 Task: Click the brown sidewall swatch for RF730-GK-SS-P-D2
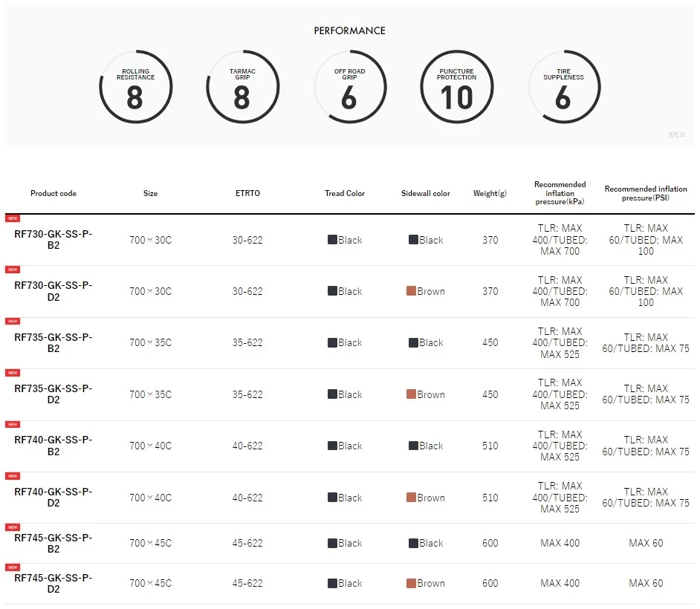tap(411, 291)
